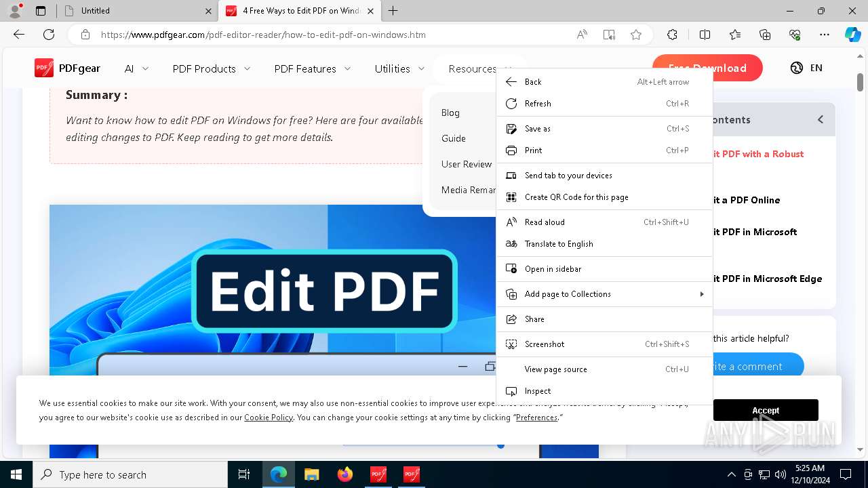The width and height of the screenshot is (868, 488).
Task: Open Guide in Resources menu
Action: click(454, 138)
